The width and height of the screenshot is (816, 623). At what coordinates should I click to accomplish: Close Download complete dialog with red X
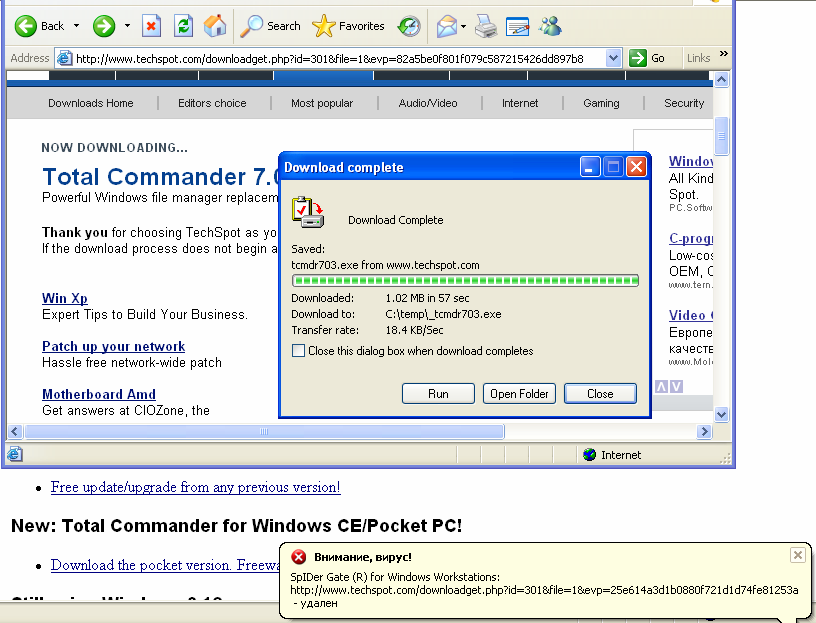click(636, 167)
